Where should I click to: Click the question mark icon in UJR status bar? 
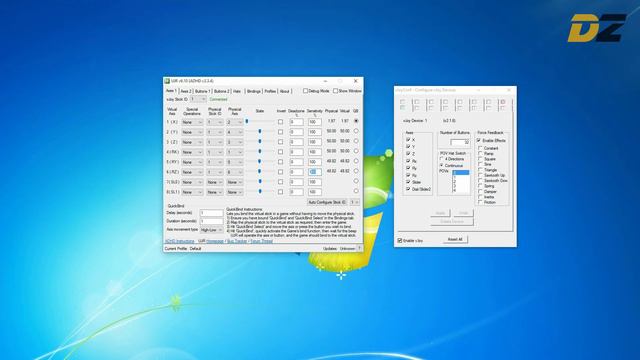pos(359,248)
